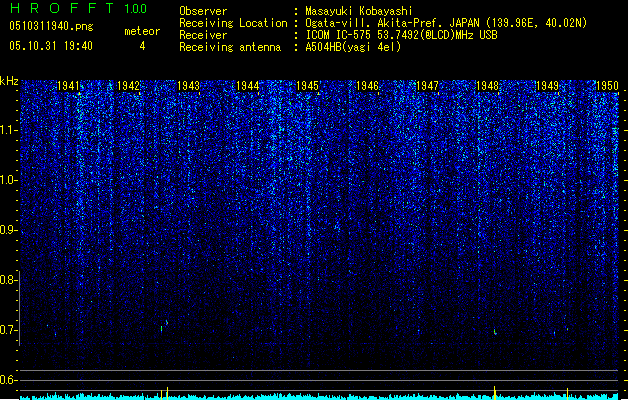Viewport: 629px width, 400px height.
Task: Click the 1950 time marker
Action: click(x=607, y=86)
